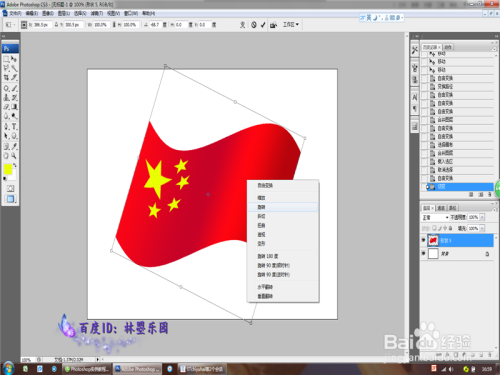Create new snapshot in History panel
Image resolution: width=500 pixels, height=375 pixels.
pos(480,194)
